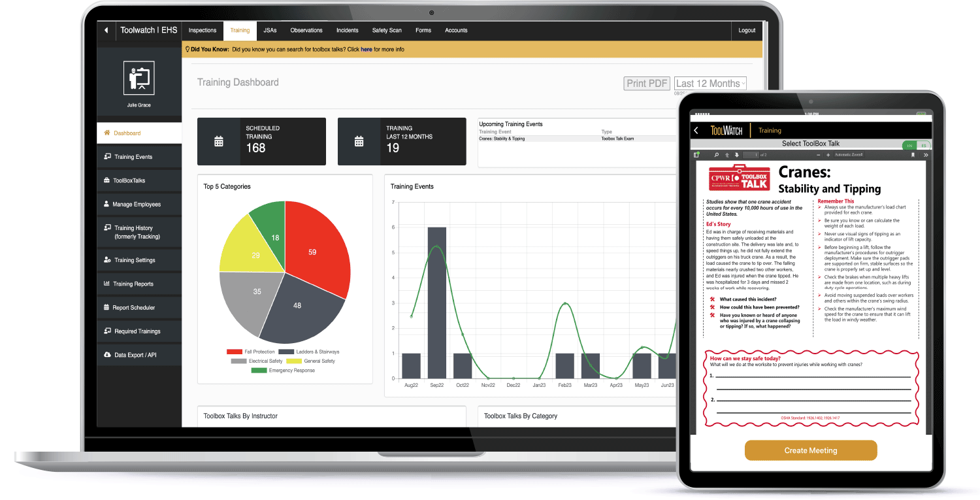This screenshot has height=500, width=980.
Task: Tap the tablet back chevron
Action: coord(696,130)
